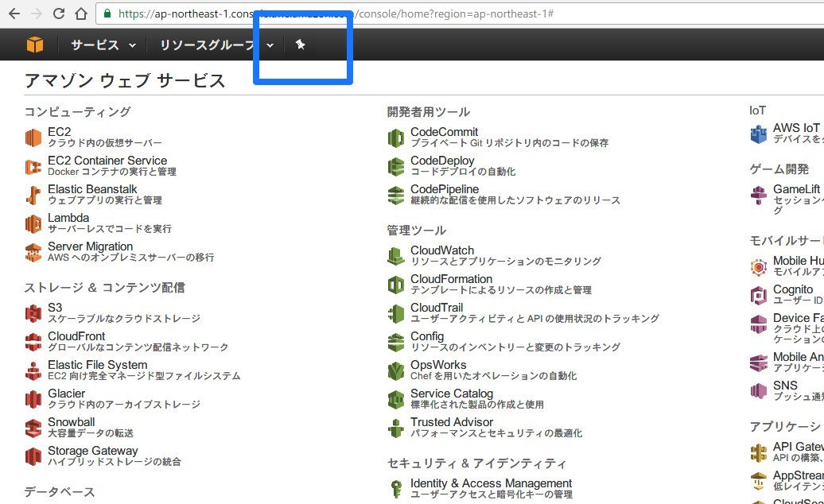Open the CodeCommit text link
The image size is (824, 504).
[444, 132]
